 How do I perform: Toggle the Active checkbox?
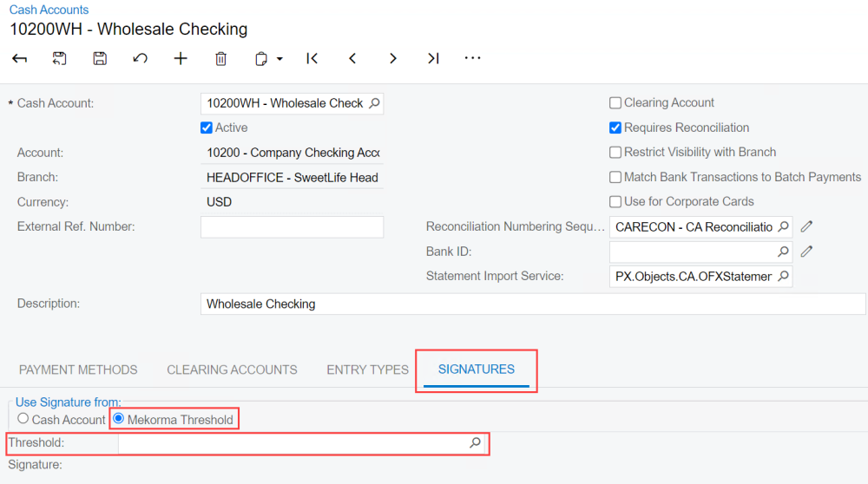point(207,128)
